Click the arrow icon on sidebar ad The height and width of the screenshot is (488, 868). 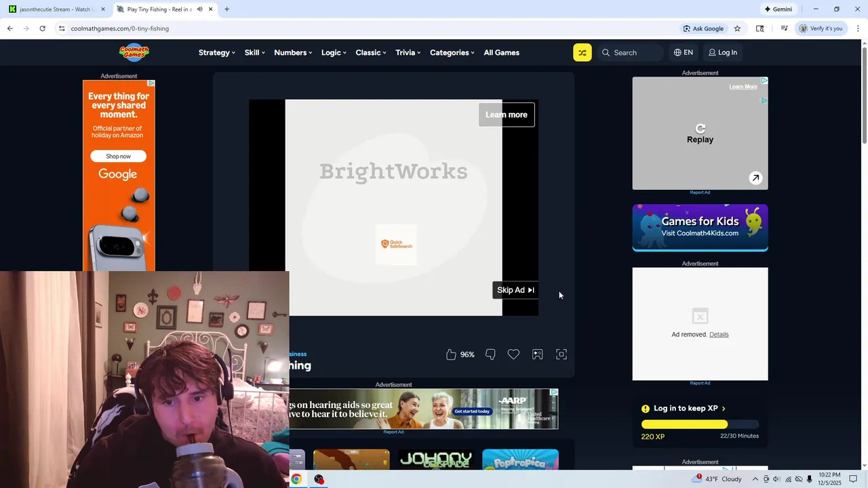755,178
